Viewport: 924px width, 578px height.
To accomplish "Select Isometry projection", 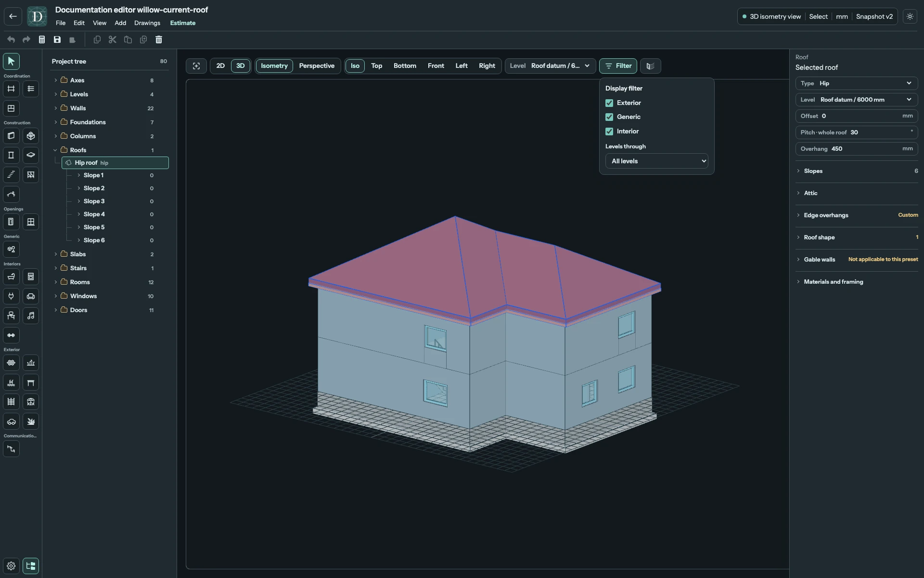I will click(x=274, y=66).
